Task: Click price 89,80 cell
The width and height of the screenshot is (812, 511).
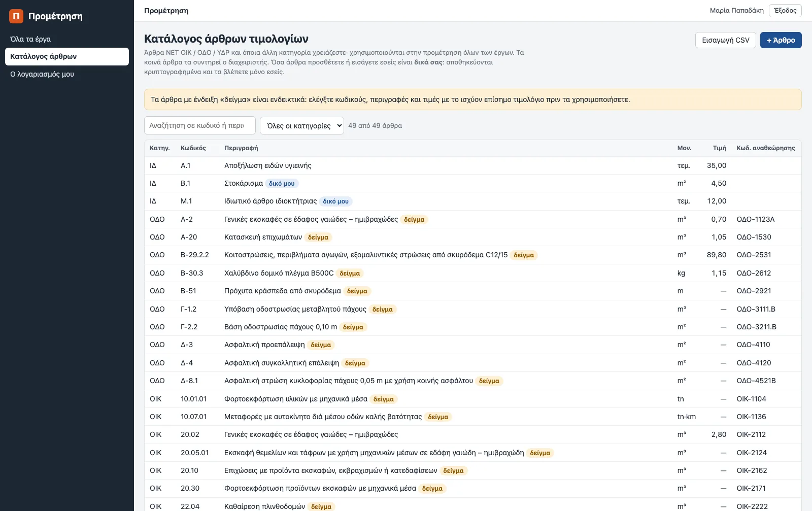Action: pyautogui.click(x=717, y=255)
